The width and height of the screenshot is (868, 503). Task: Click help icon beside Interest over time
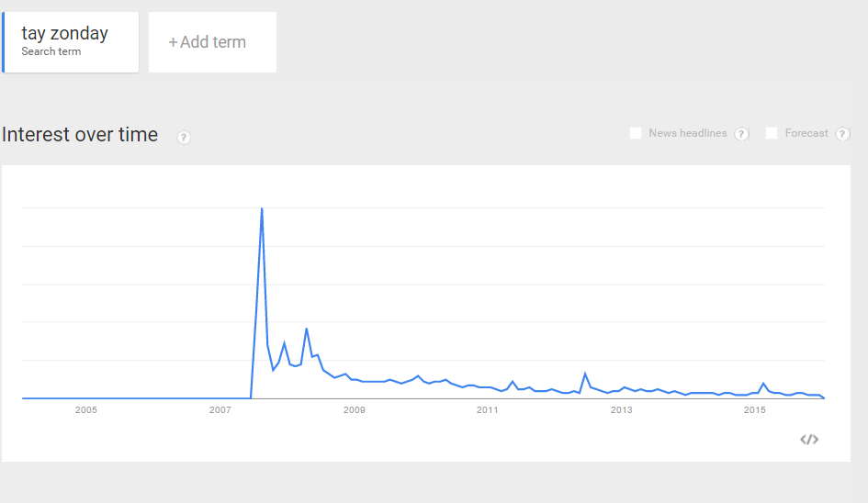[184, 138]
